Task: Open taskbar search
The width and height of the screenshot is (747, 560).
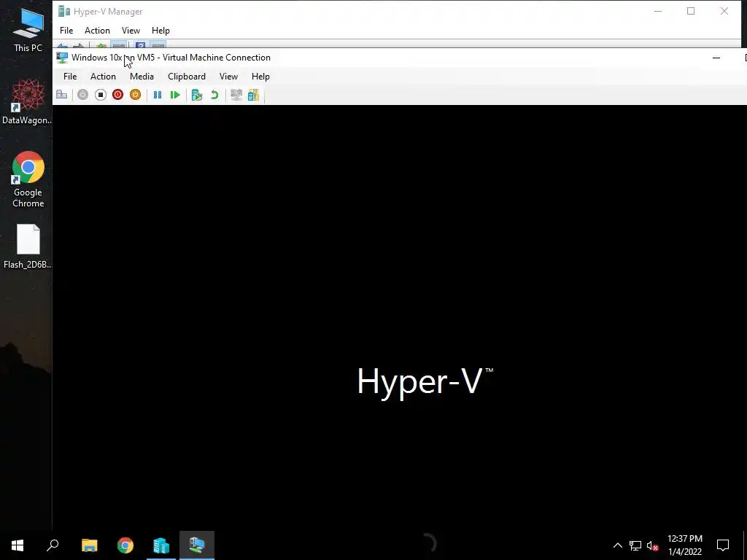Action: pyautogui.click(x=53, y=545)
